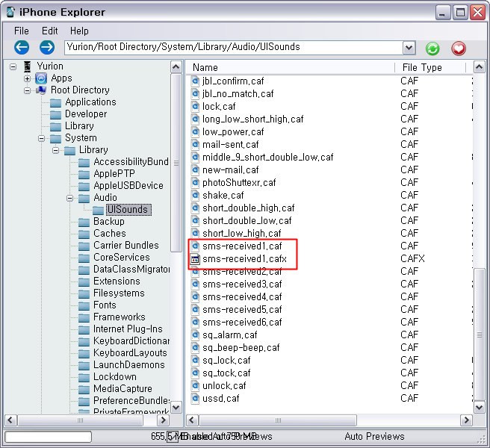Select the Extensions folder
The width and height of the screenshot is (490, 448).
coord(117,281)
